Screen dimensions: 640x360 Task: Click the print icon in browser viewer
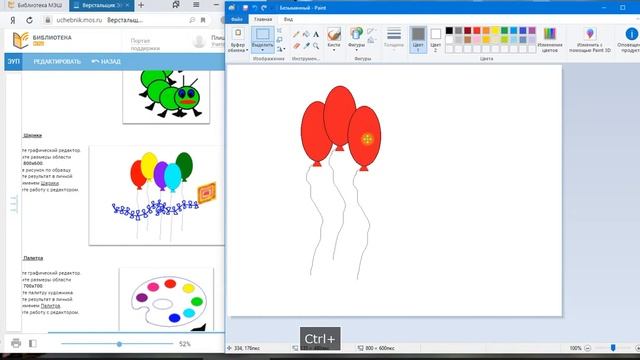coord(16,343)
